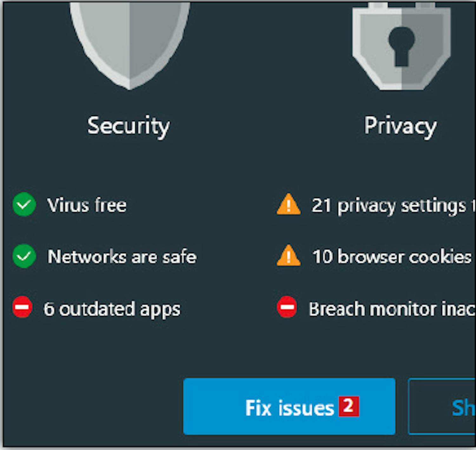Click the outlined button next to Fix issues

tap(443, 406)
